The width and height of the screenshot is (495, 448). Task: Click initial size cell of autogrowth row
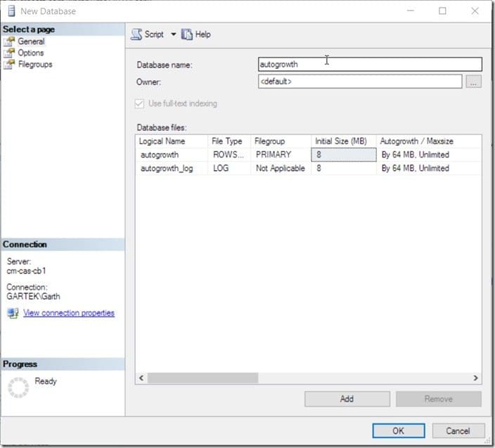click(344, 155)
